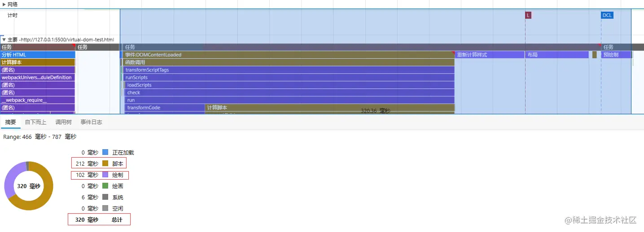Select the 计算脚本 bar beside transformCode
644x232 pixels.
pos(330,107)
